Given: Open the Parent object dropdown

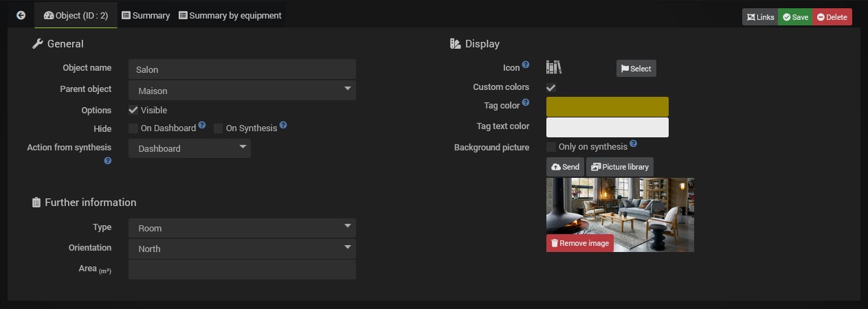Looking at the screenshot, I should click(x=242, y=90).
